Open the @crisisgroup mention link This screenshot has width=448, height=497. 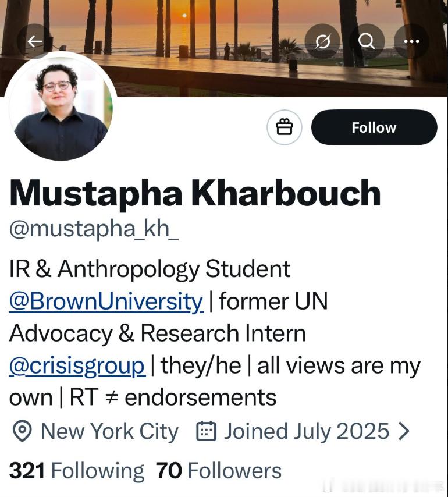(77, 365)
